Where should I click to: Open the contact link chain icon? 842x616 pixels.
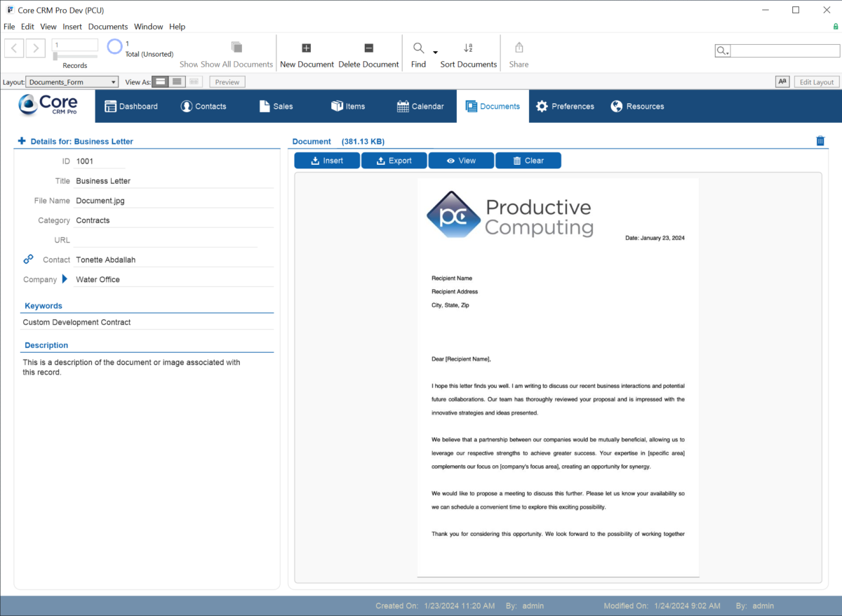[27, 259]
